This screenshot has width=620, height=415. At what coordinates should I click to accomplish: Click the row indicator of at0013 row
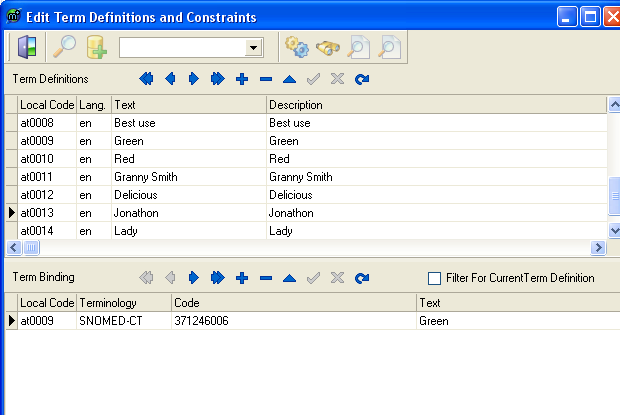pos(11,213)
